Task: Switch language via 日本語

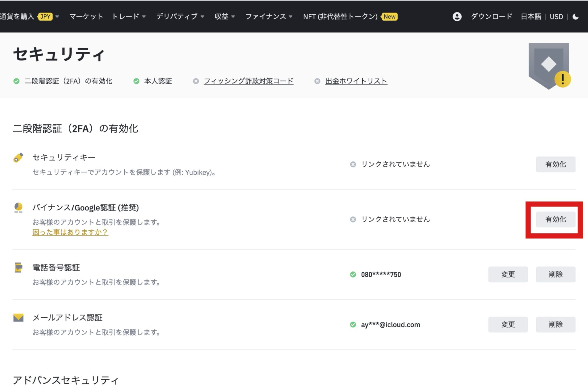Action: click(x=531, y=17)
